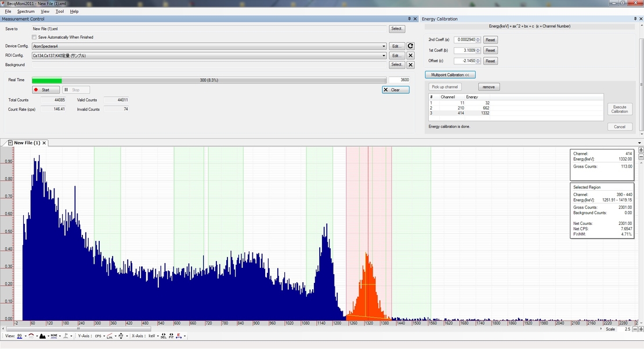
Task: Clear Background file with the X icon
Action: pyautogui.click(x=410, y=65)
